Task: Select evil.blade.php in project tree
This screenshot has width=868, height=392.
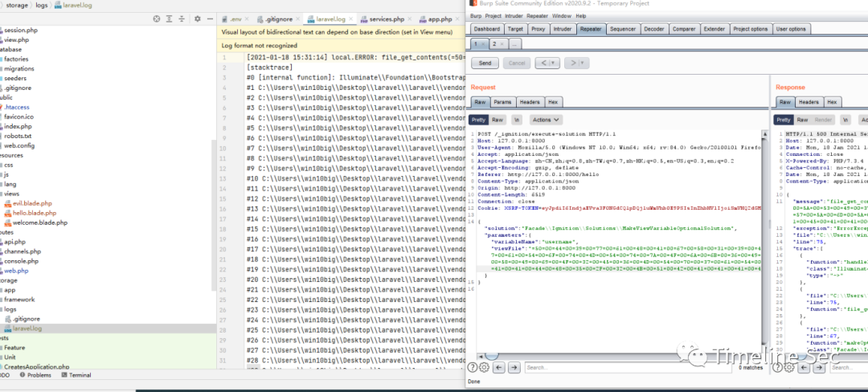Action: tap(32, 203)
